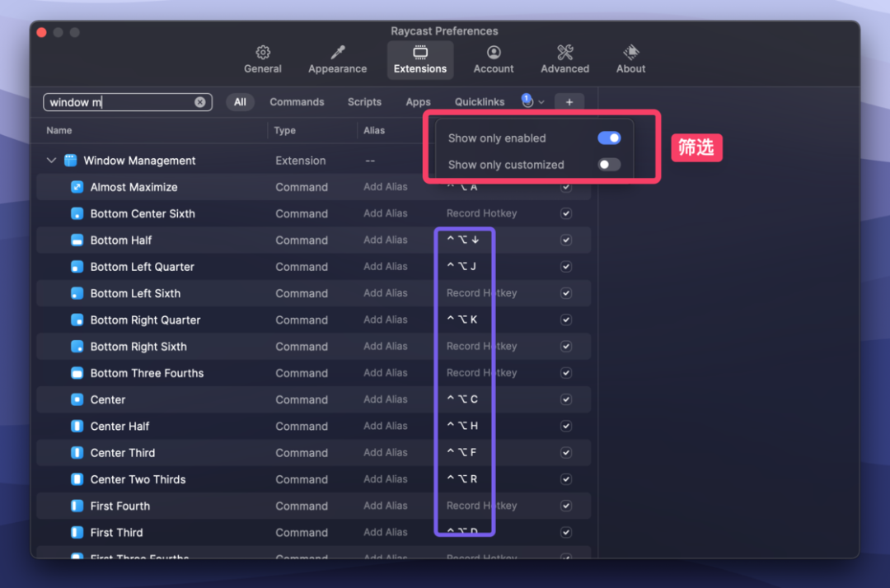Click the Center Third command icon
This screenshot has width=890, height=588.
point(77,452)
